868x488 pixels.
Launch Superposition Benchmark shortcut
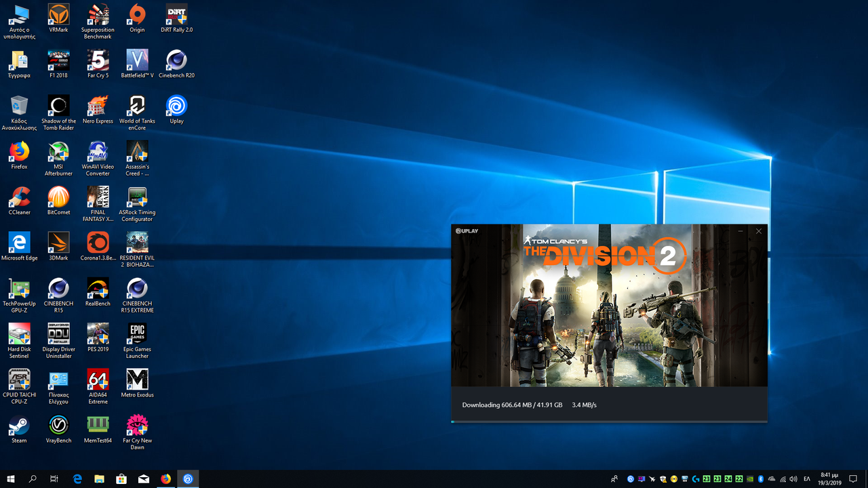tap(98, 22)
